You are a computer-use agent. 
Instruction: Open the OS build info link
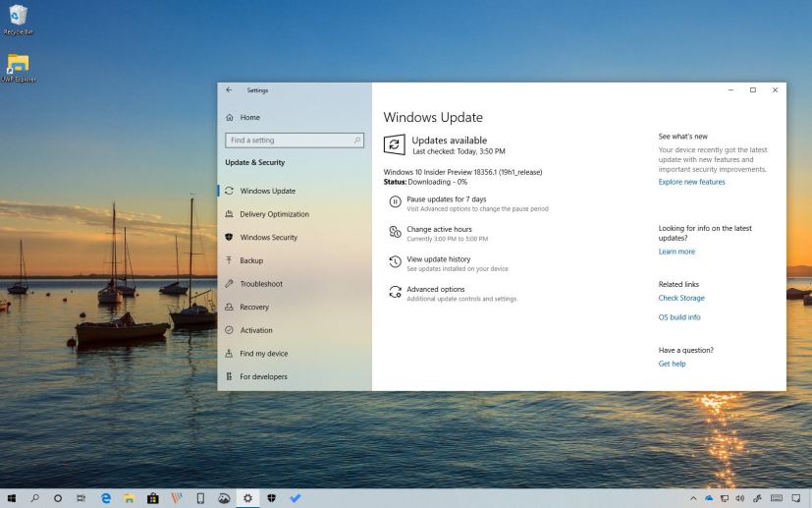(x=679, y=317)
